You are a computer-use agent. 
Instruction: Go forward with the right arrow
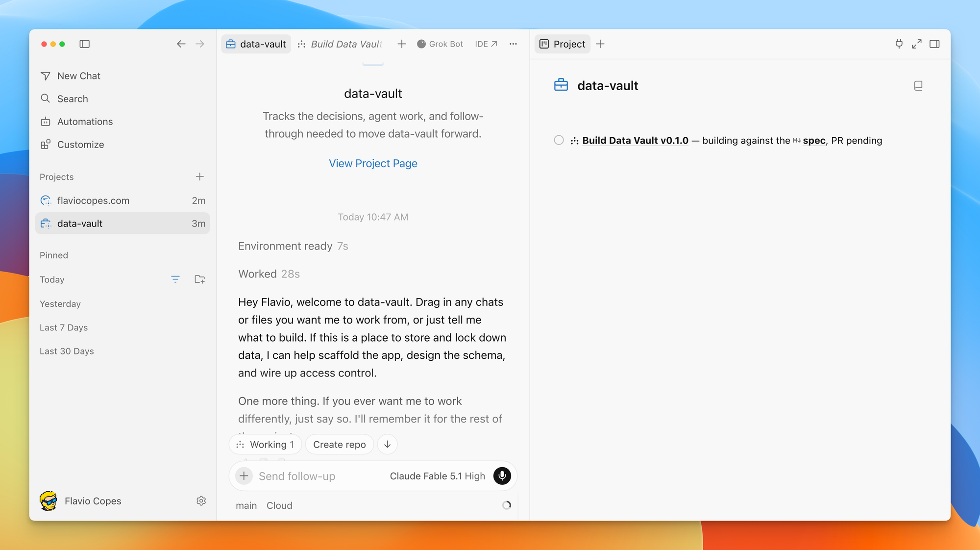(200, 44)
